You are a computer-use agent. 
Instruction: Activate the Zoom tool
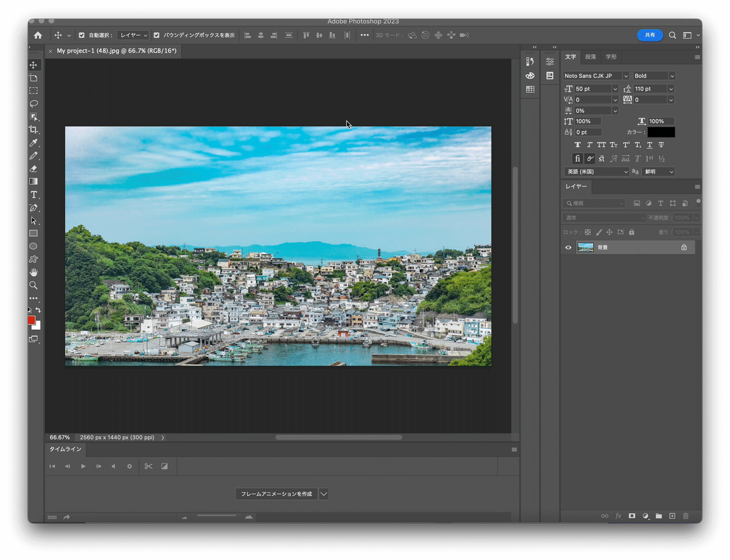[x=33, y=285]
